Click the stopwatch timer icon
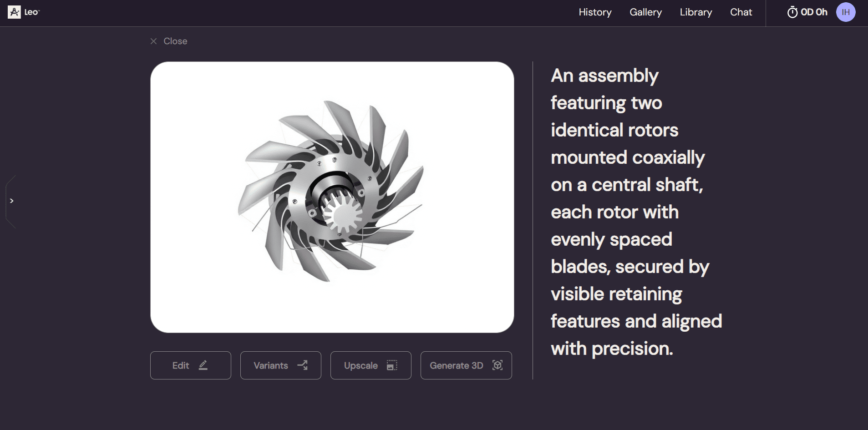This screenshot has width=868, height=430. [792, 12]
